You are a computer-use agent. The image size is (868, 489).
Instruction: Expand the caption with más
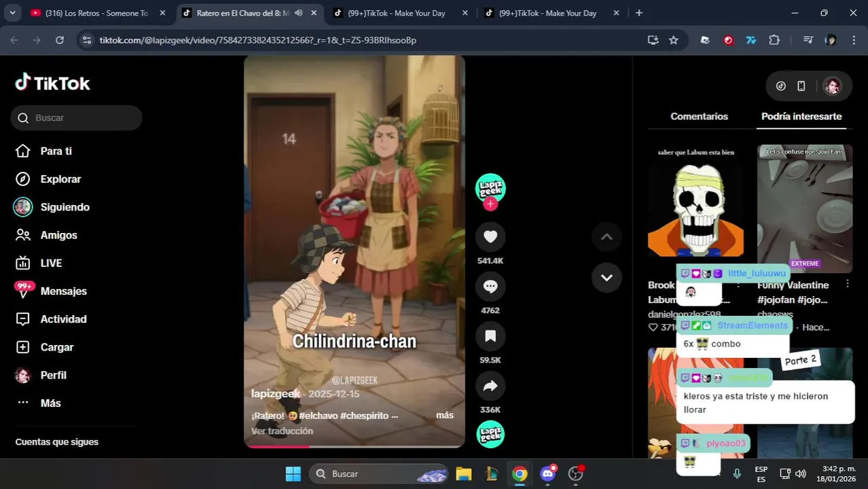pos(445,415)
